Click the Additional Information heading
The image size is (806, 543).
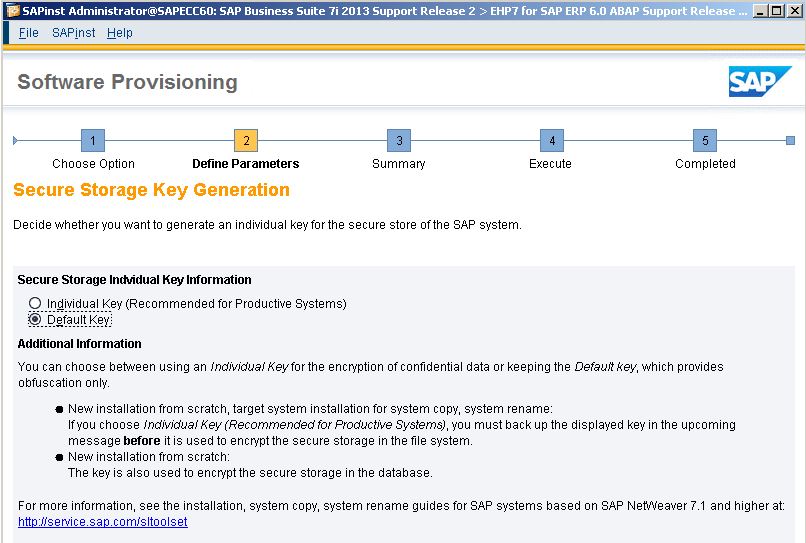[x=80, y=344]
